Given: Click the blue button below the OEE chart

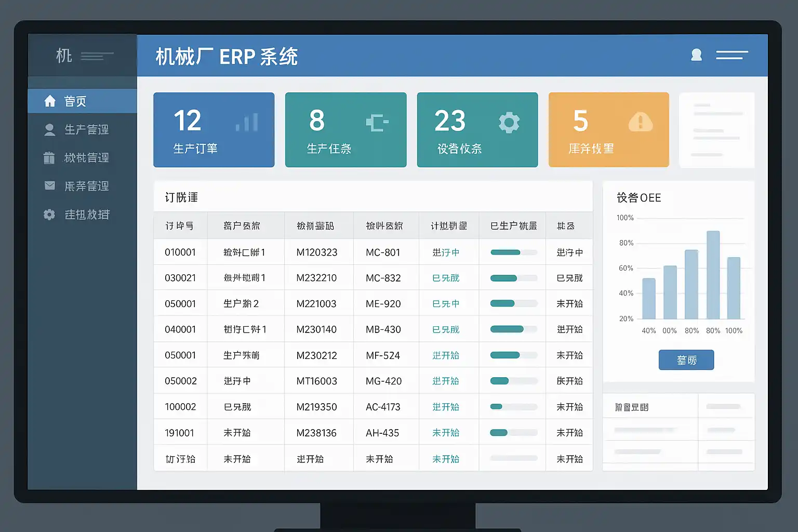Looking at the screenshot, I should click(686, 360).
